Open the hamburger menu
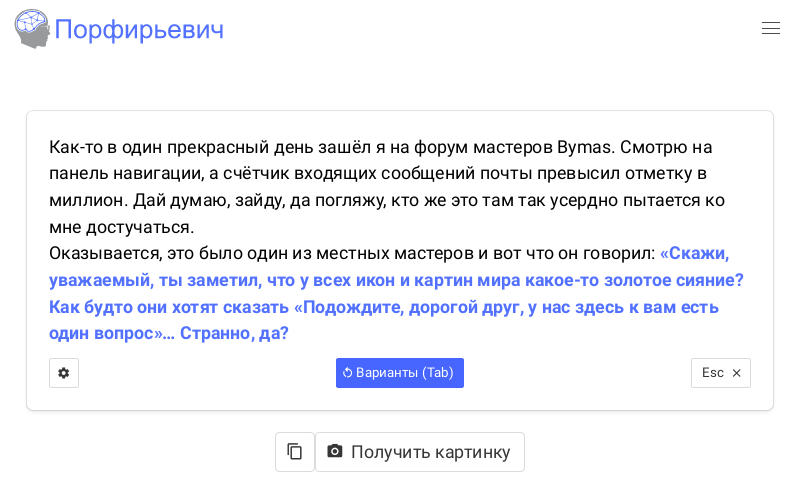The image size is (800, 480). pos(770,29)
